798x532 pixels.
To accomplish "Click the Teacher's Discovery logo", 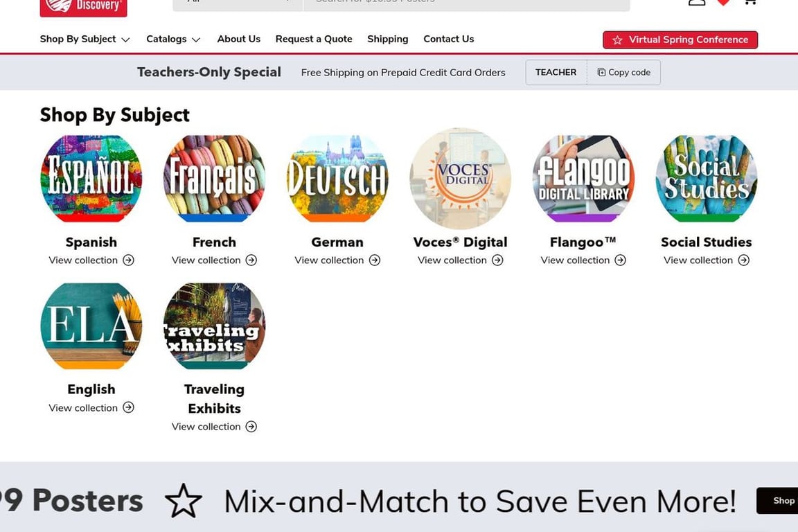I will pyautogui.click(x=83, y=8).
